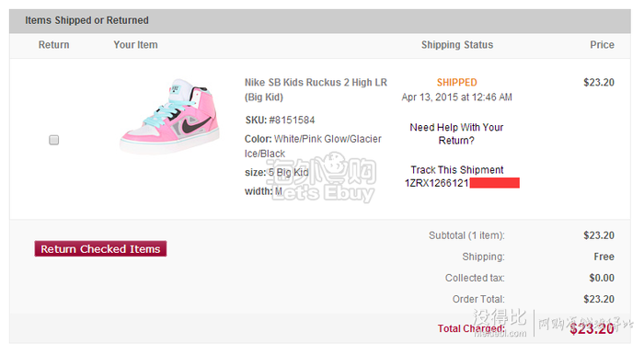Click the SHIPPED status label
644x355 pixels.
coord(456,83)
